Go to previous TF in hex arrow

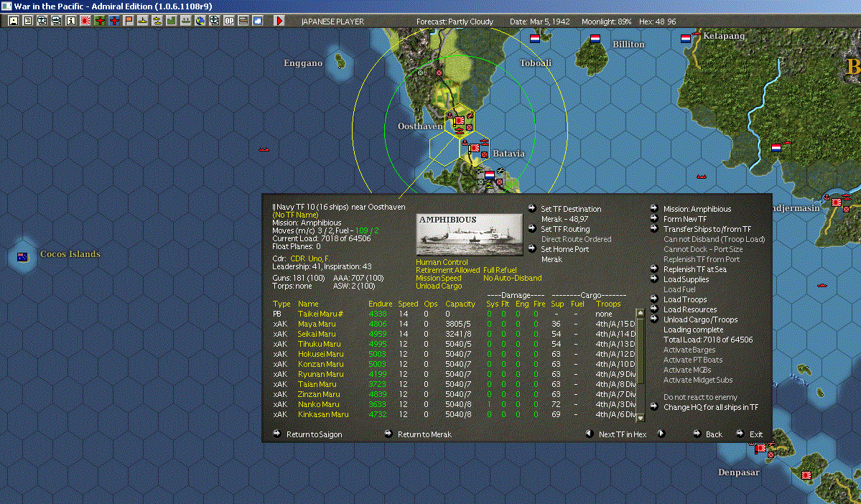point(589,434)
